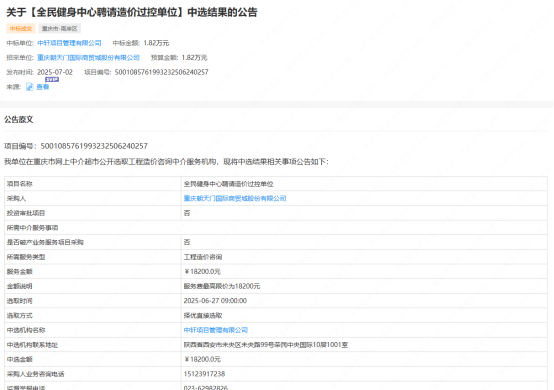Open 中轩项目管理有限公司 link in 中选机构名称 row
The width and height of the screenshot is (554, 390).
(216, 330)
